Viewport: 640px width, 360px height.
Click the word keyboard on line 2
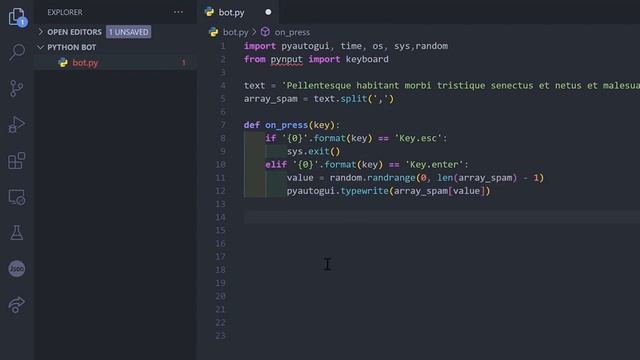click(367, 59)
